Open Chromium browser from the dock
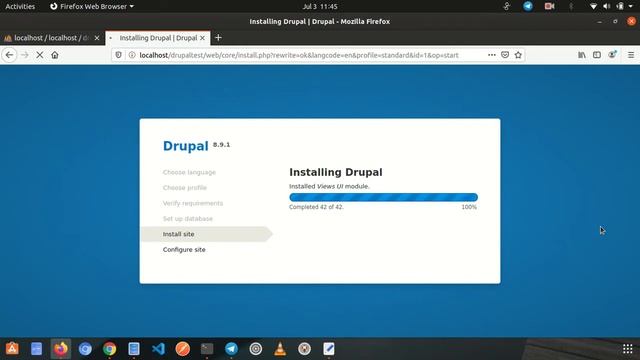The image size is (640, 360). pos(85,349)
